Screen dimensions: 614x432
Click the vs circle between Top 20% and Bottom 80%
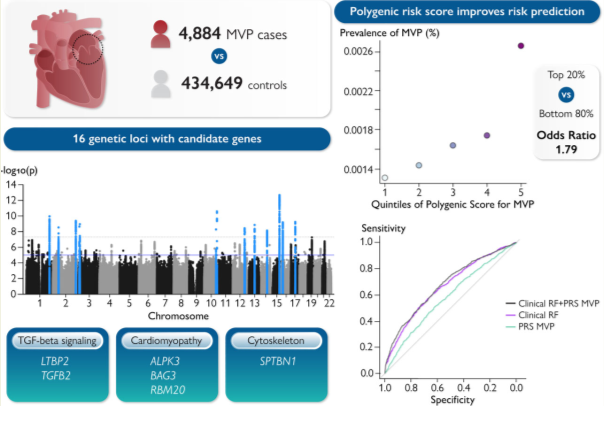click(x=565, y=95)
